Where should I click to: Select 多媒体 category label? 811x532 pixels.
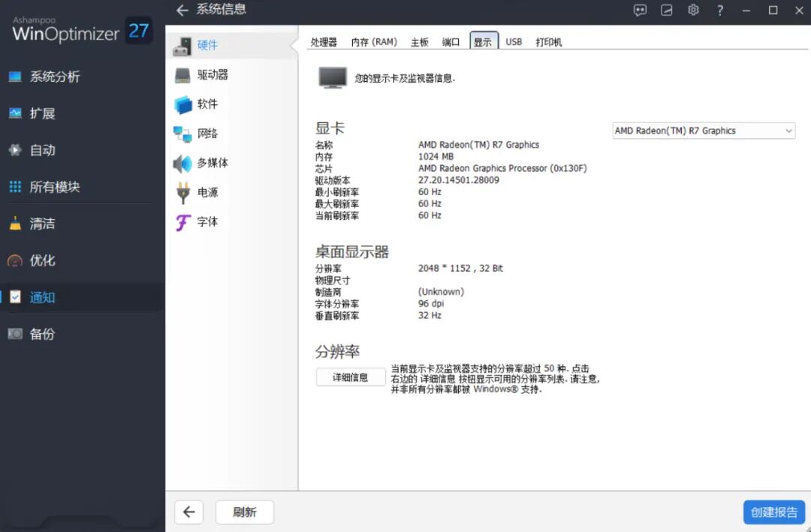213,163
